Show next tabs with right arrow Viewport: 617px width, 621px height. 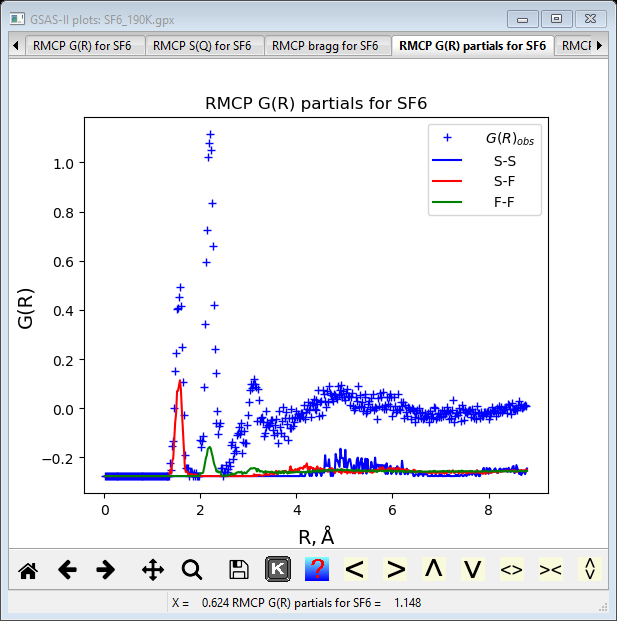(600, 46)
